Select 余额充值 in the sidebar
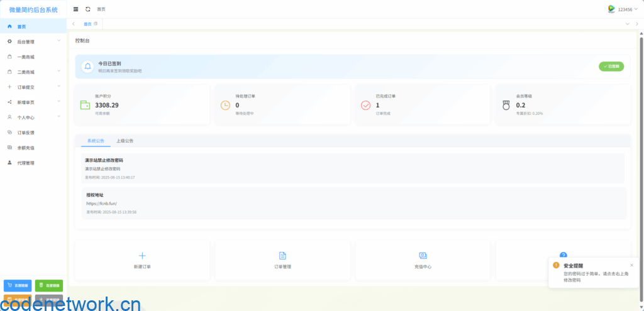Image resolution: width=644 pixels, height=311 pixels. click(x=26, y=148)
